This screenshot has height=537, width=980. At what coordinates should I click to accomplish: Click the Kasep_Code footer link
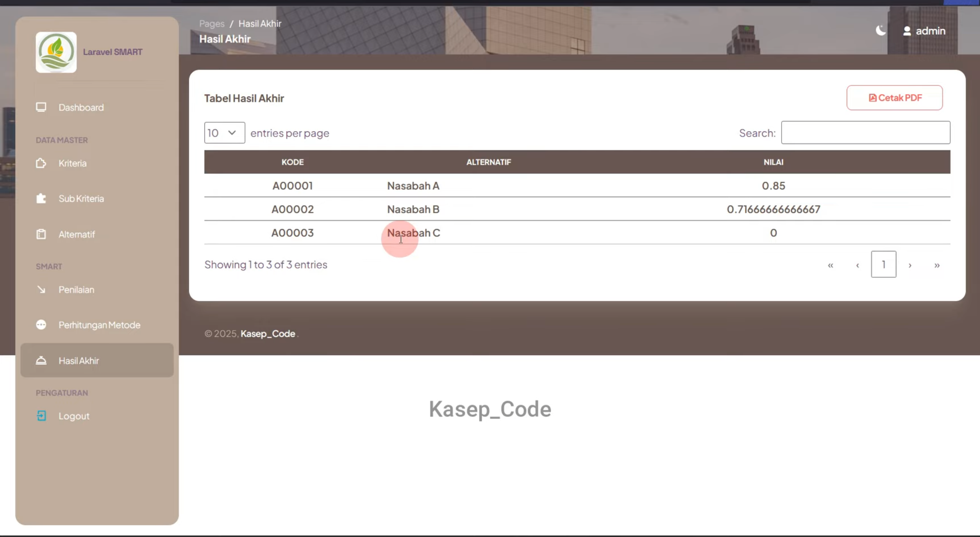(268, 333)
